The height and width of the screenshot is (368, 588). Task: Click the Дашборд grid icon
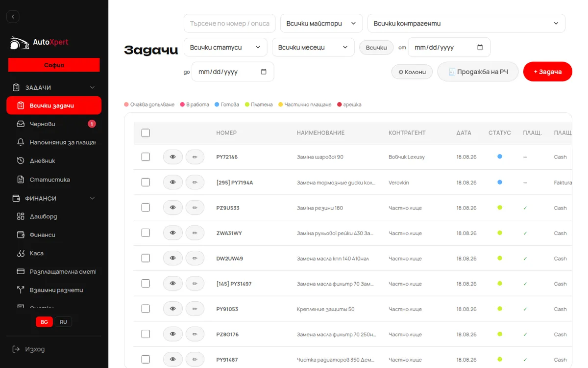click(x=21, y=216)
